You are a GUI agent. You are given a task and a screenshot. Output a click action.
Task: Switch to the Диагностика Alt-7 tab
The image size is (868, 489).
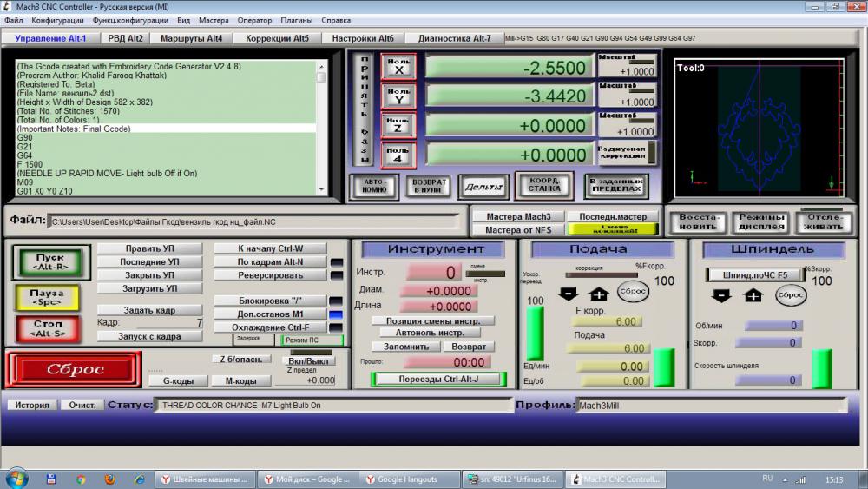click(455, 38)
